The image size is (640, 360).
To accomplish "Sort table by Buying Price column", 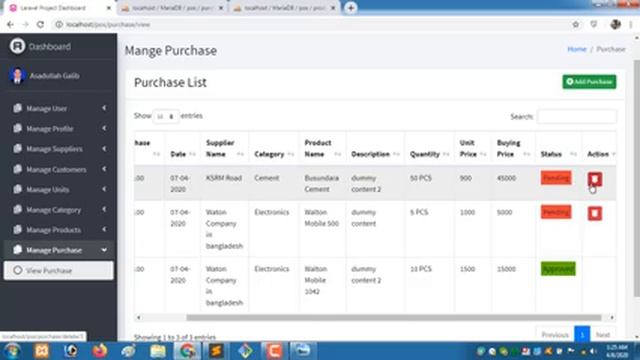I will [513, 148].
